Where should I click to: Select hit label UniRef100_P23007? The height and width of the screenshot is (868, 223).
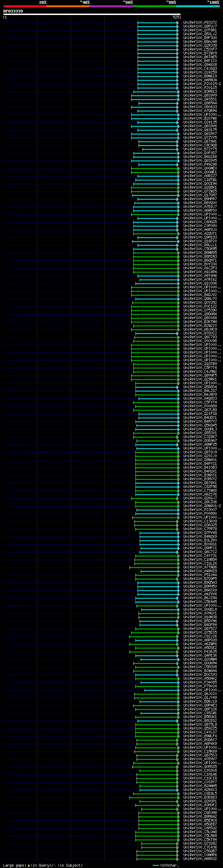[x=200, y=510]
